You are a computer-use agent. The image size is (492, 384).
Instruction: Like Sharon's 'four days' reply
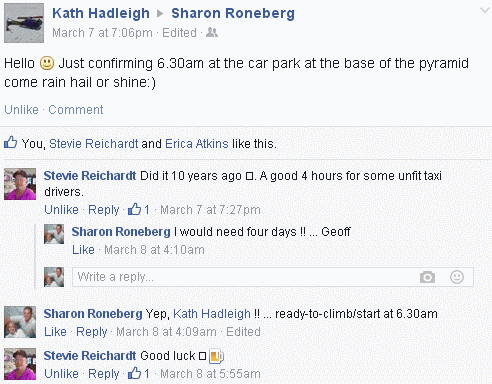pyautogui.click(x=83, y=250)
